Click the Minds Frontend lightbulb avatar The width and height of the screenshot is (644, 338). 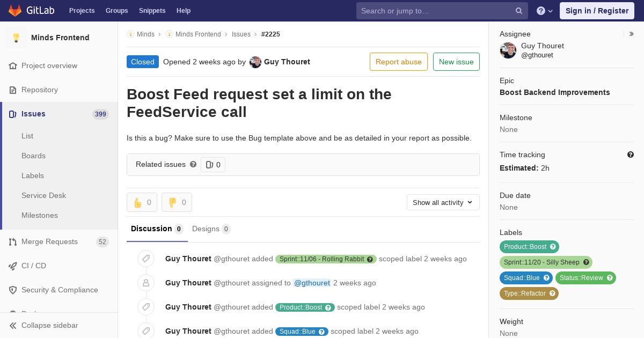point(16,38)
